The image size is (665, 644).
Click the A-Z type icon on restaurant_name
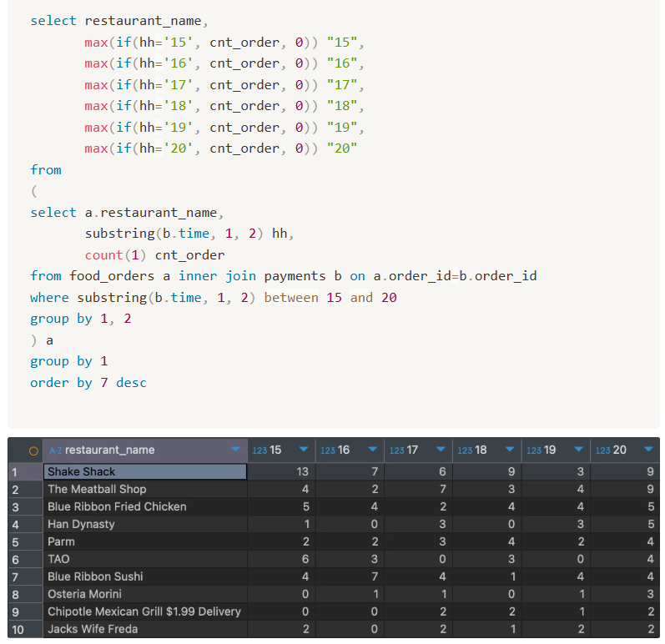pos(55,450)
